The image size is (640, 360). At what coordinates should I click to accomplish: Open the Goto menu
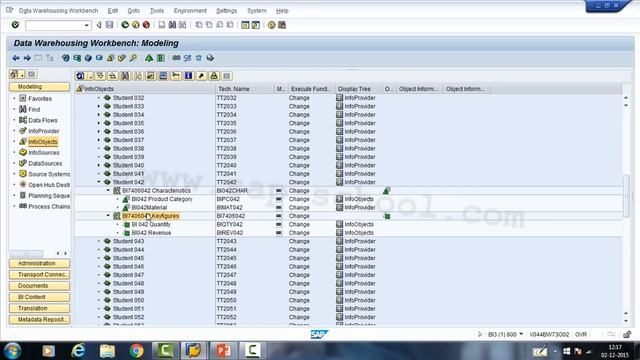(133, 11)
